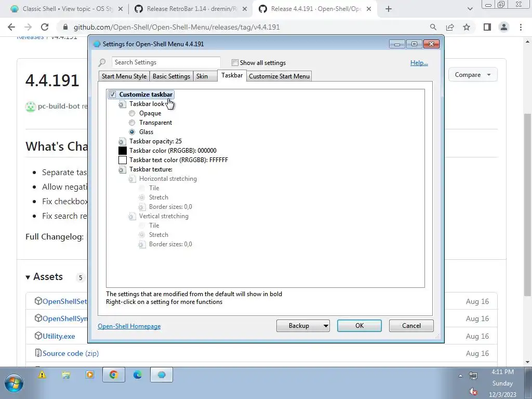Switch to Basic Settings tab
The image size is (532, 399).
click(x=171, y=76)
